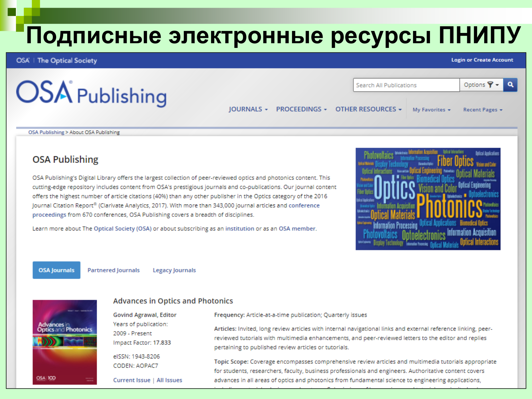Open My Favorites dropdown

[x=432, y=110]
